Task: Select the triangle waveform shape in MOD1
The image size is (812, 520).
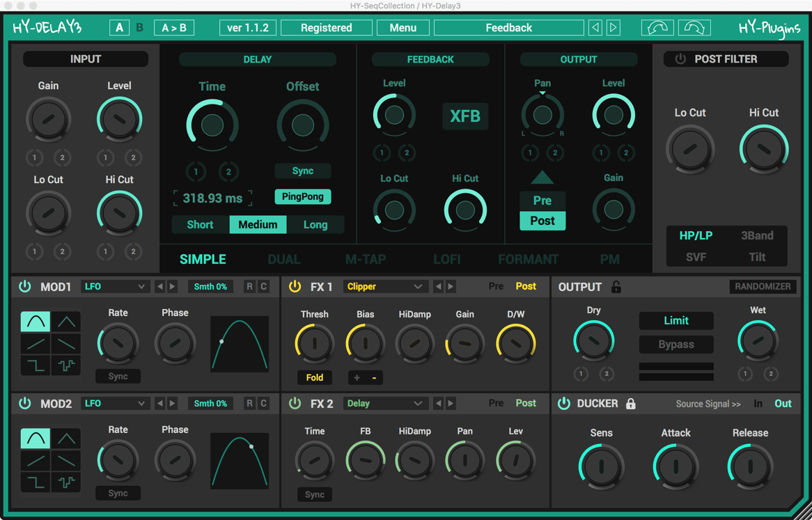Action: pos(67,322)
